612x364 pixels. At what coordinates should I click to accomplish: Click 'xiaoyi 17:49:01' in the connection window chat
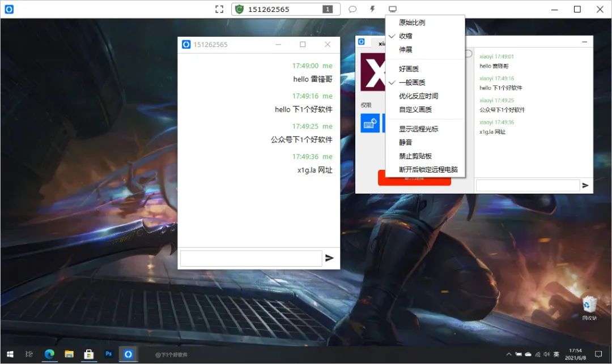tap(496, 57)
